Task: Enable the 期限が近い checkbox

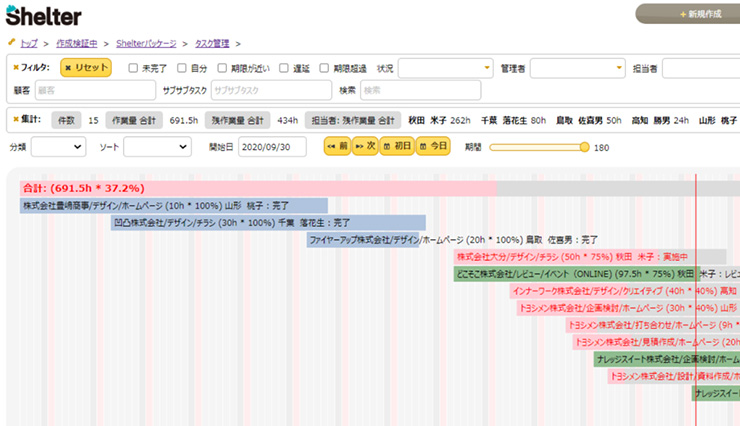Action: click(222, 68)
